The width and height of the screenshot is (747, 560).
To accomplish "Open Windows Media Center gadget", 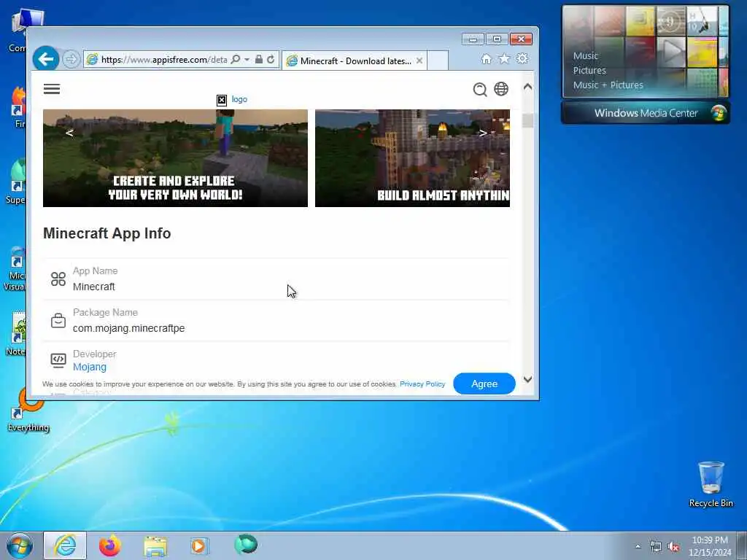I will click(x=646, y=113).
